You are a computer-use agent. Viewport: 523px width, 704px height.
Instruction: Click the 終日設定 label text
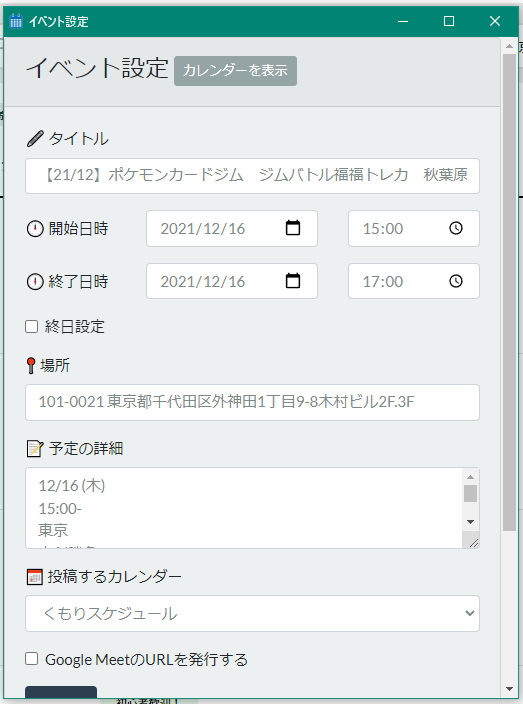75,326
